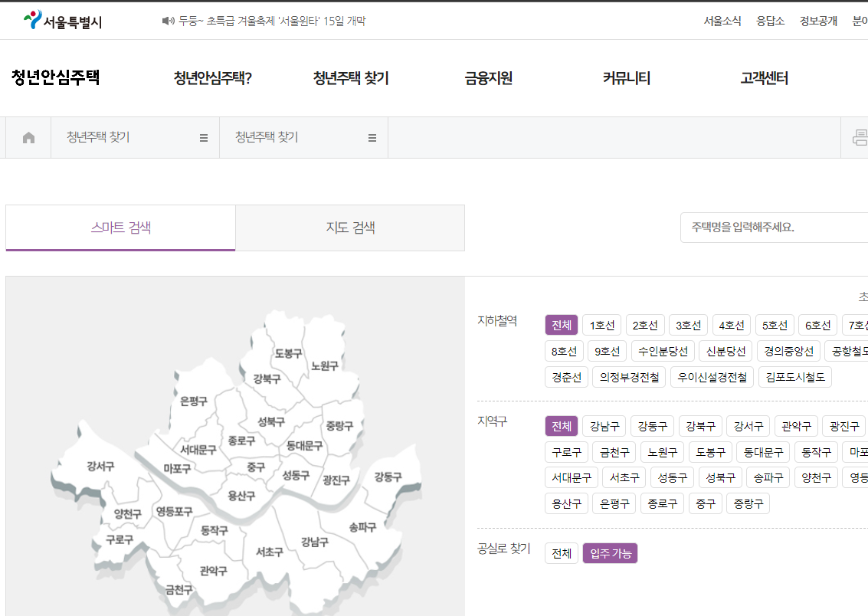Viewport: 868px width, 616px height.
Task: Filter by 구로구 district button
Action: click(566, 451)
